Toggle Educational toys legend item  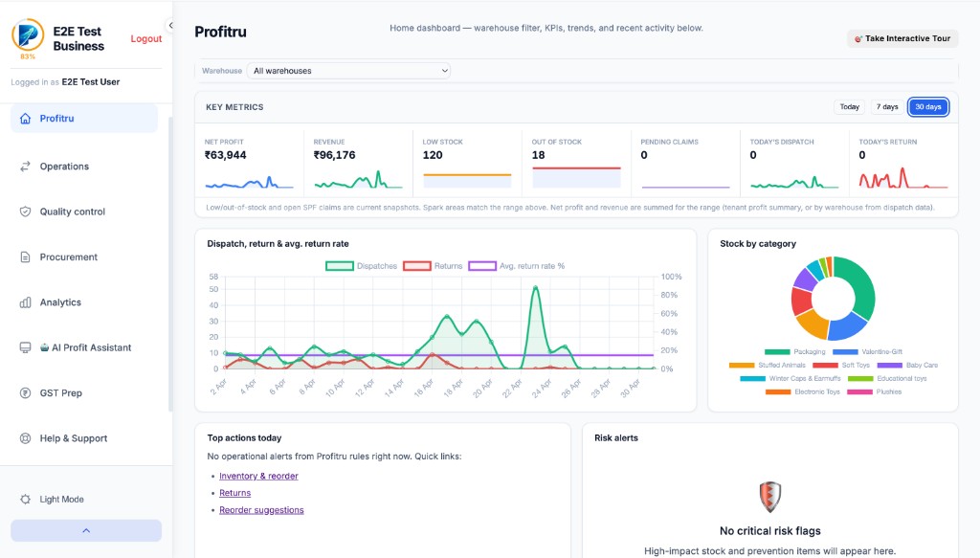887,379
